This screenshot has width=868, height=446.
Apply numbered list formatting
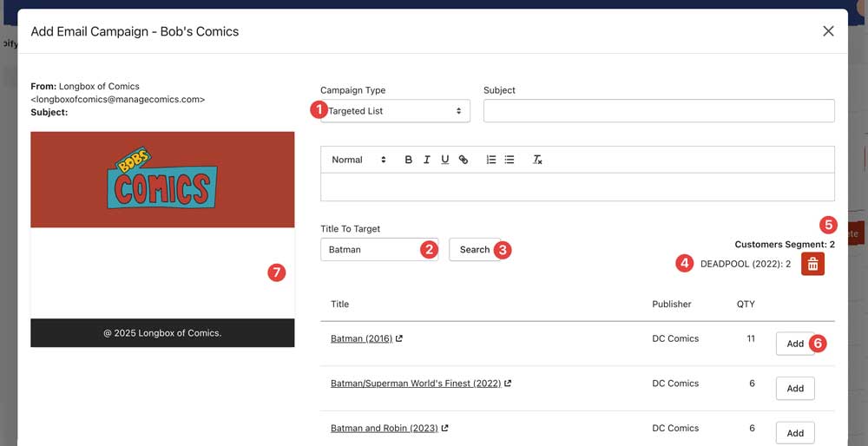tap(491, 160)
